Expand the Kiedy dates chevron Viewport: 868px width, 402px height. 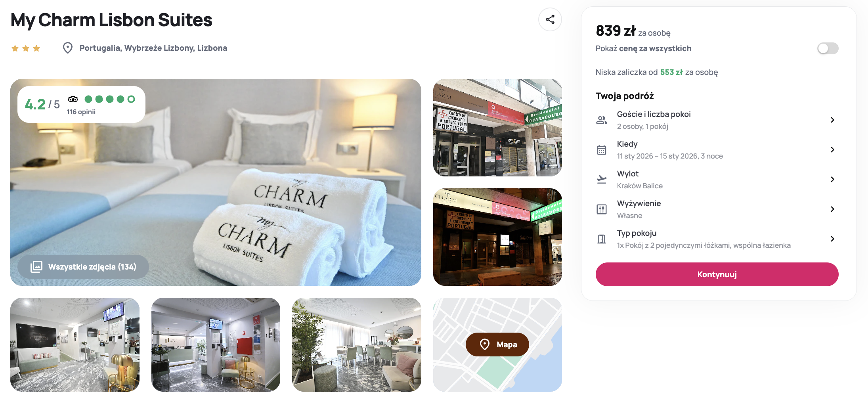pyautogui.click(x=832, y=150)
